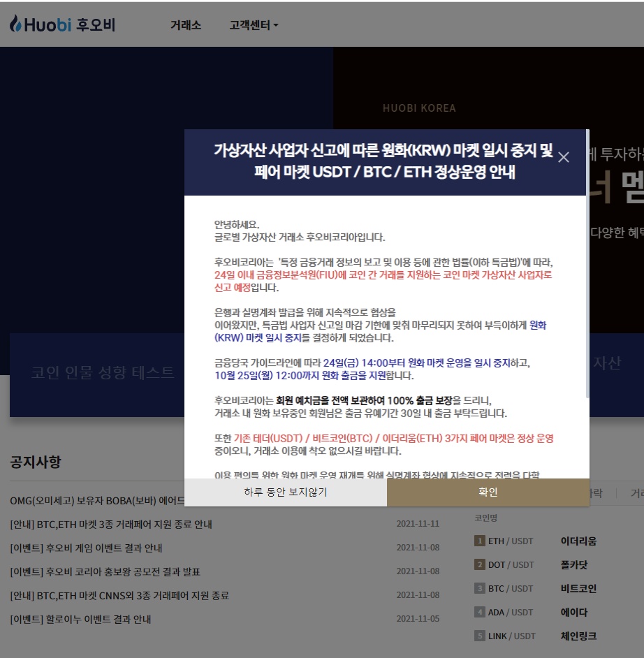This screenshot has width=644, height=658.
Task: Click the 폴카닷 coin name
Action: point(574,565)
